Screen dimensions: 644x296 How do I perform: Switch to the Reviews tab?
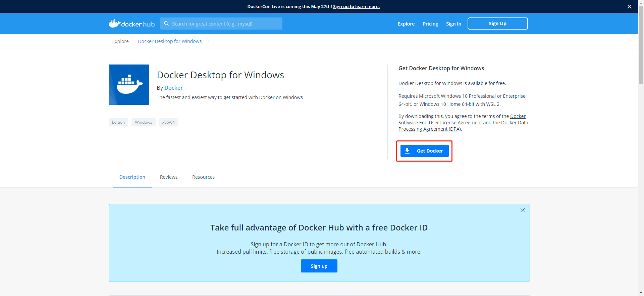[169, 177]
